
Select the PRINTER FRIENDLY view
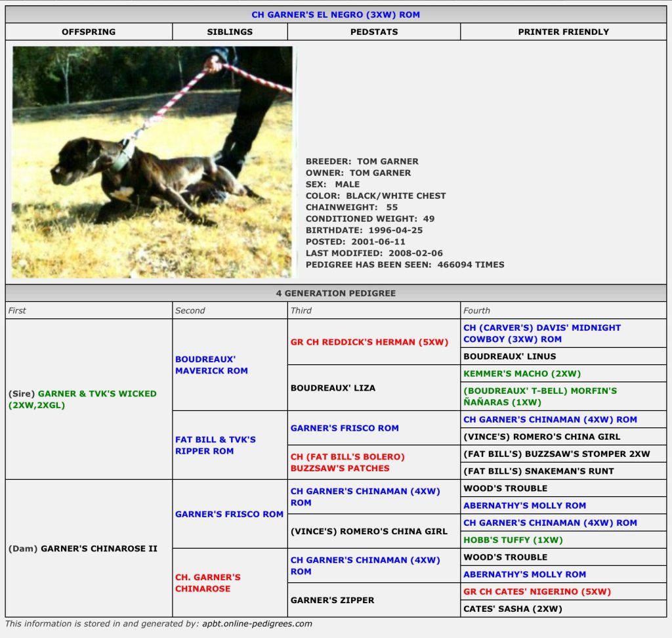coord(563,32)
